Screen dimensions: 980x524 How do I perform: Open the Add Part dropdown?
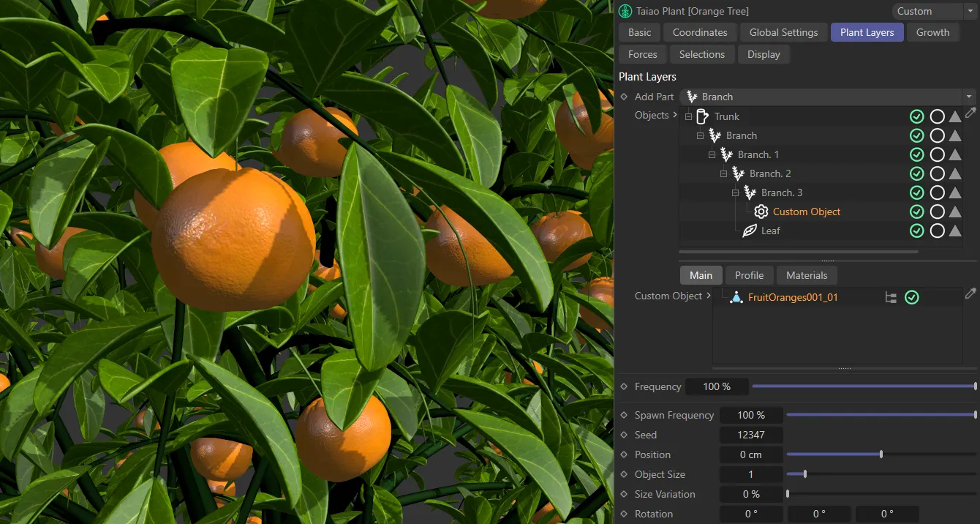pyautogui.click(x=969, y=96)
